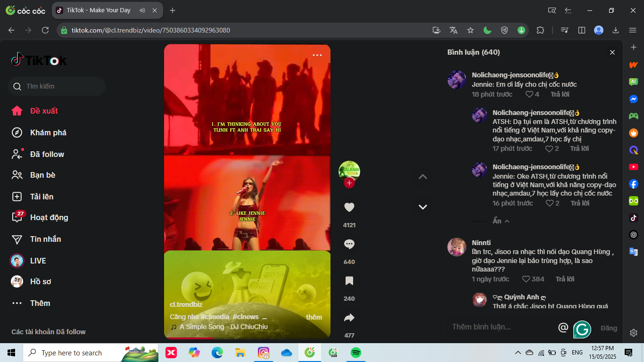The image size is (644, 362).
Task: Open Khám phá in sidebar
Action: coord(48,132)
